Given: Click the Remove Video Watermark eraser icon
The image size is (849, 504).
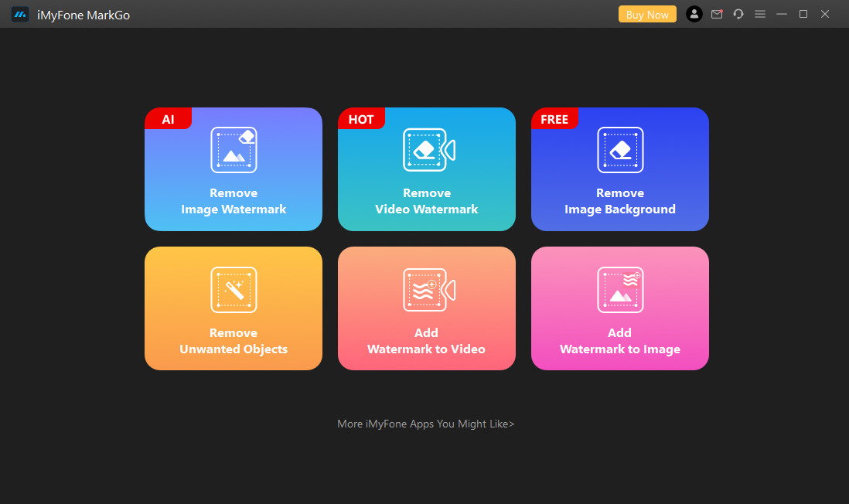Looking at the screenshot, I should (x=426, y=150).
